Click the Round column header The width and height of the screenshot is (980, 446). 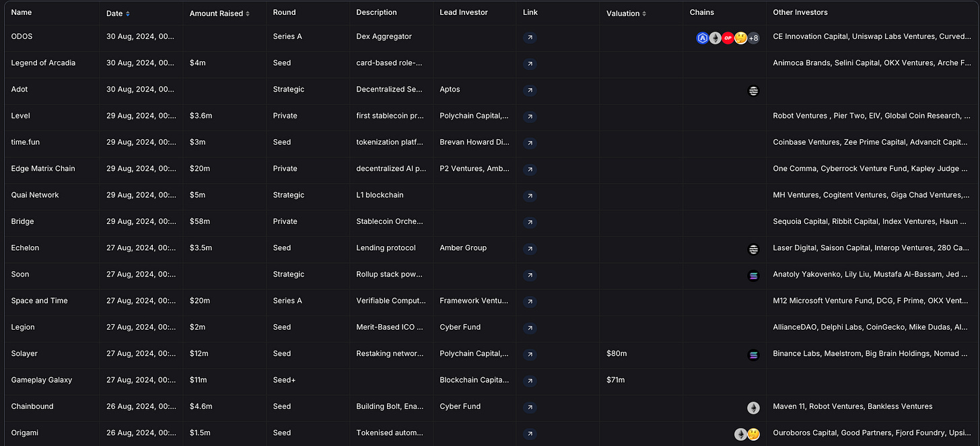[x=284, y=12]
